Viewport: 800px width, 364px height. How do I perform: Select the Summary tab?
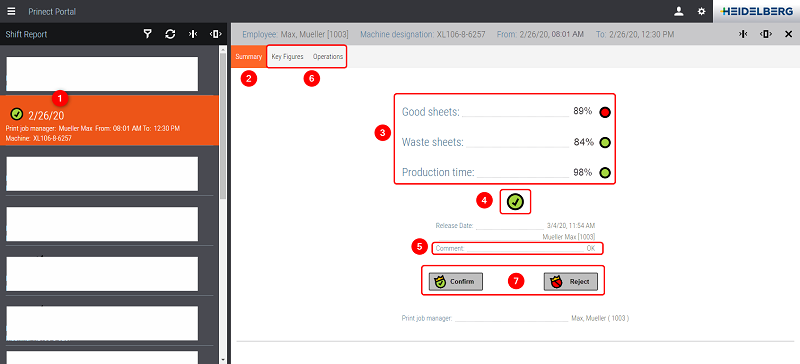[248, 57]
